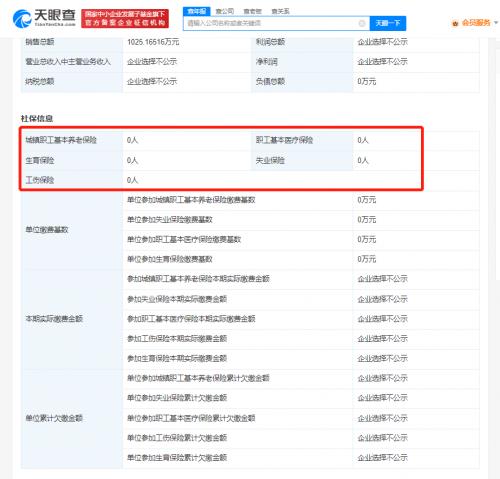Image resolution: width=500 pixels, height=479 pixels.
Task: Click the red official credit agency banner
Action: click(125, 18)
